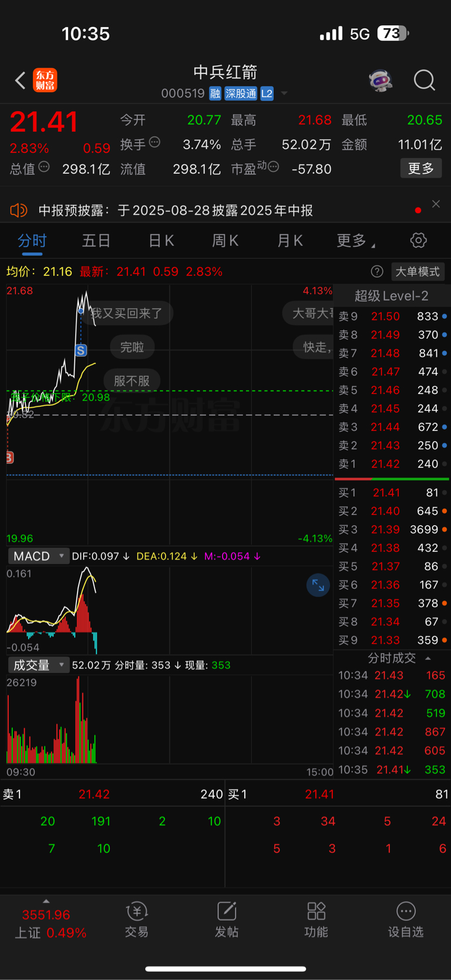This screenshot has width=451, height=980.
Task: Switch to 五日 chart tab
Action: tap(96, 241)
